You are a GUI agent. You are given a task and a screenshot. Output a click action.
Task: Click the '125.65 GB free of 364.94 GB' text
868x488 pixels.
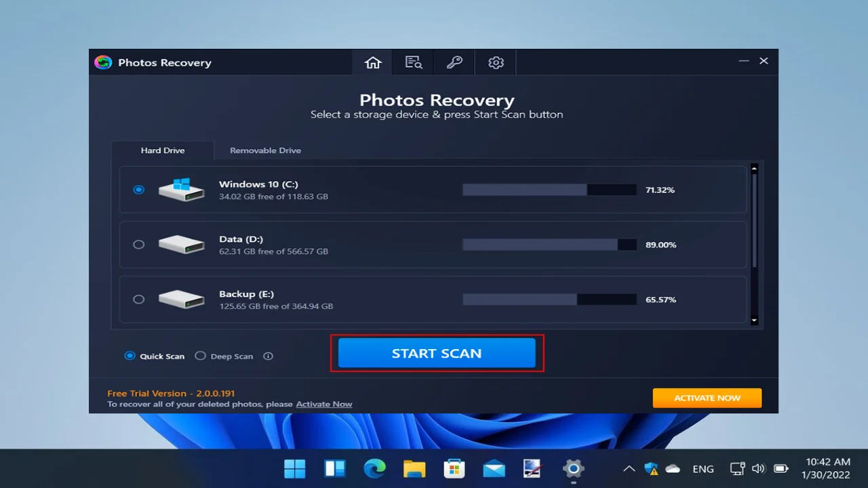pyautogui.click(x=276, y=306)
